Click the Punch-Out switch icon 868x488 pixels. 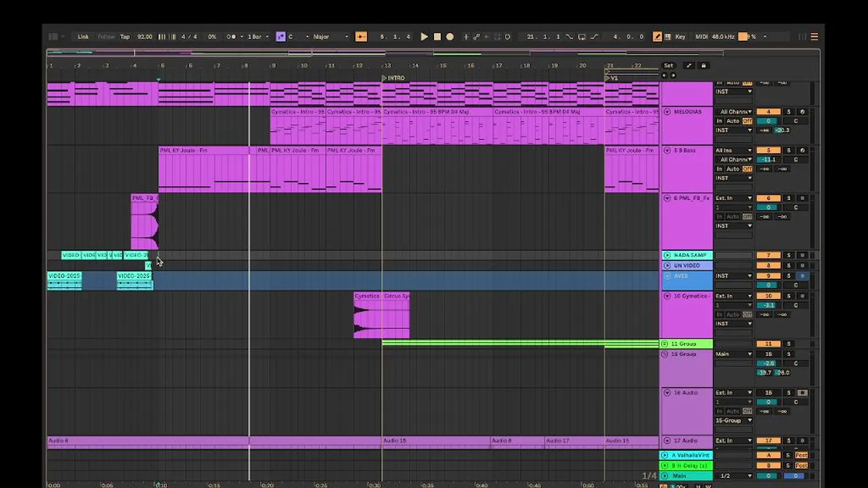[594, 37]
